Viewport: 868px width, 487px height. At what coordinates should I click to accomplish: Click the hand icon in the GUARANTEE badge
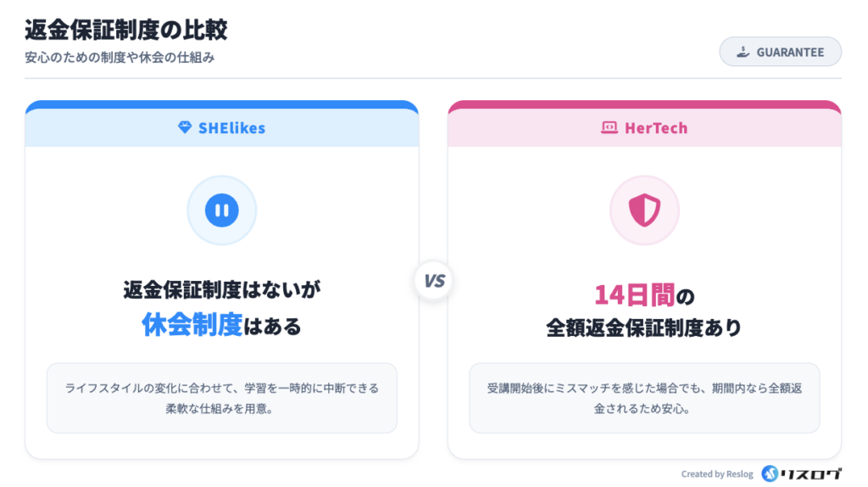[743, 53]
